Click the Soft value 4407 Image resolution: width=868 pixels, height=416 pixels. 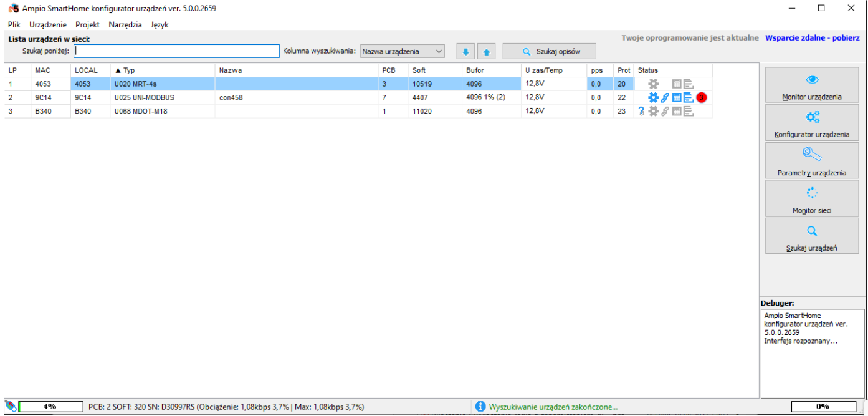click(x=420, y=97)
